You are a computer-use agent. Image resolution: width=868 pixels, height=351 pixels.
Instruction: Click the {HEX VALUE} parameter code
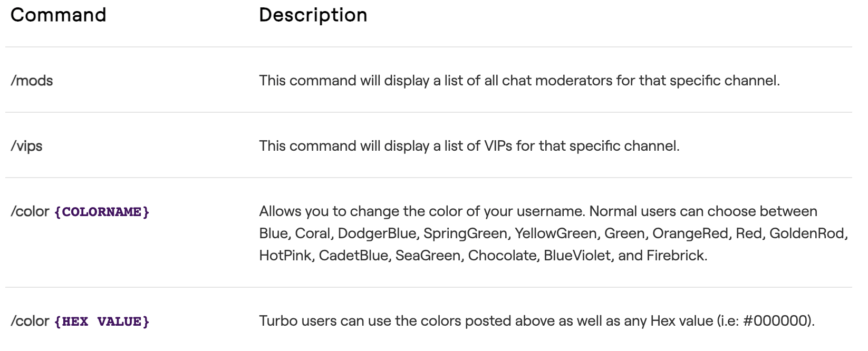[102, 321]
